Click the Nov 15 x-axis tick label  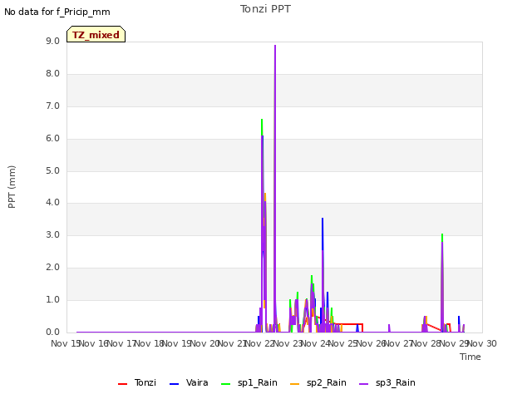click(65, 343)
